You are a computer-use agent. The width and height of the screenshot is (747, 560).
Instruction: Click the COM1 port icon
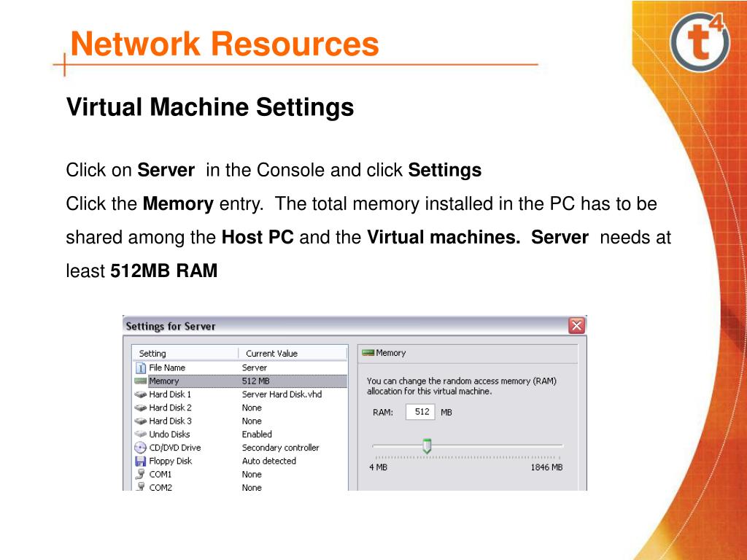click(140, 474)
